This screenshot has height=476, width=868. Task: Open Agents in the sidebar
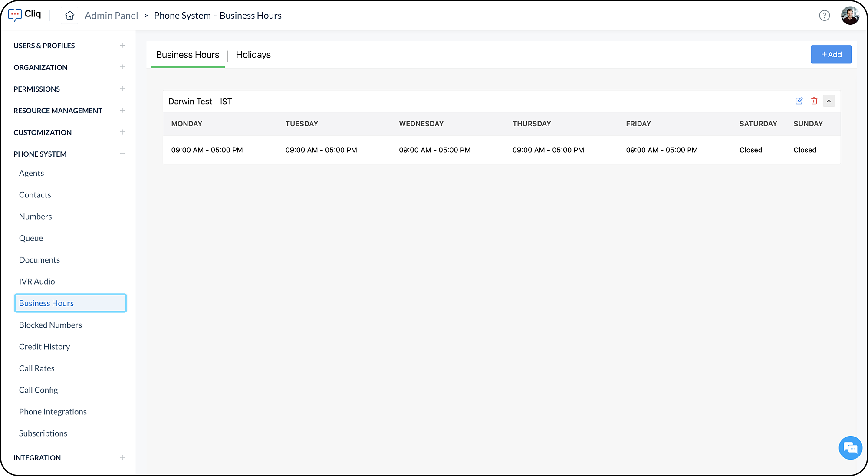pyautogui.click(x=31, y=173)
